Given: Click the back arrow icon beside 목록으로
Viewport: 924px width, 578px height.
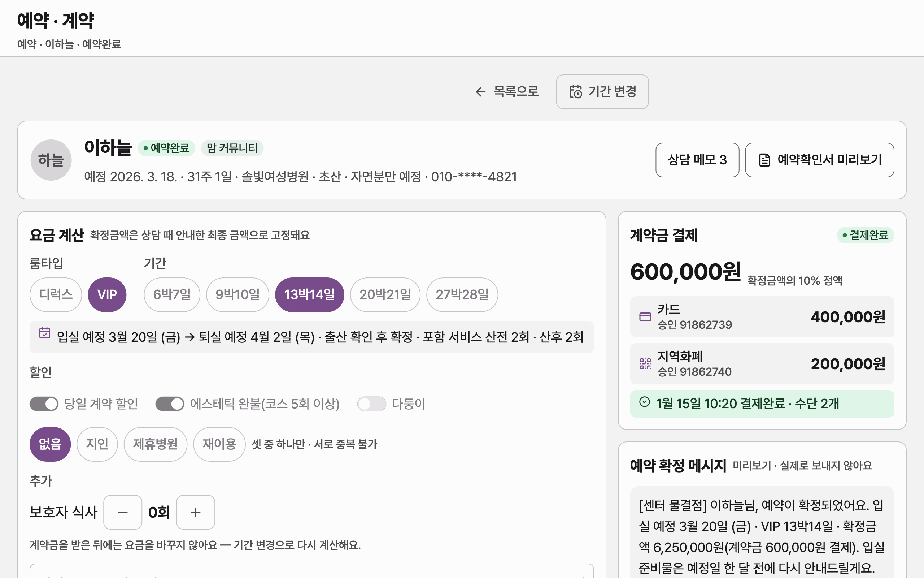Looking at the screenshot, I should click(480, 92).
